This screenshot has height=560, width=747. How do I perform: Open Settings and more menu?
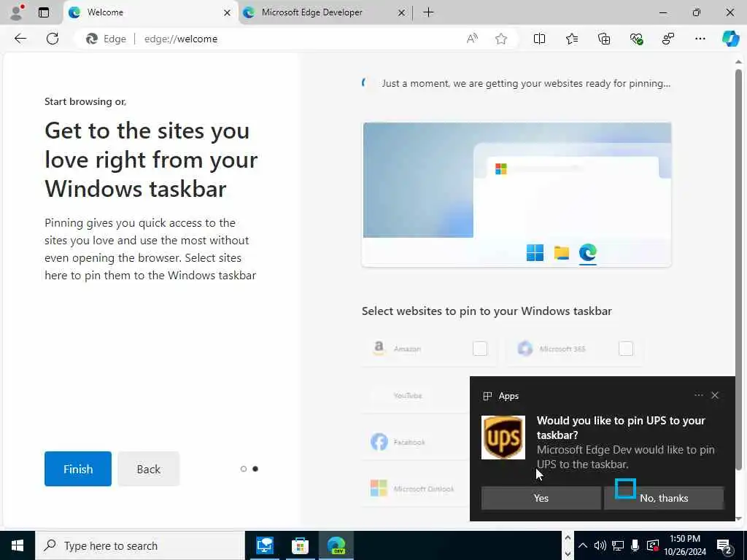[700, 39]
